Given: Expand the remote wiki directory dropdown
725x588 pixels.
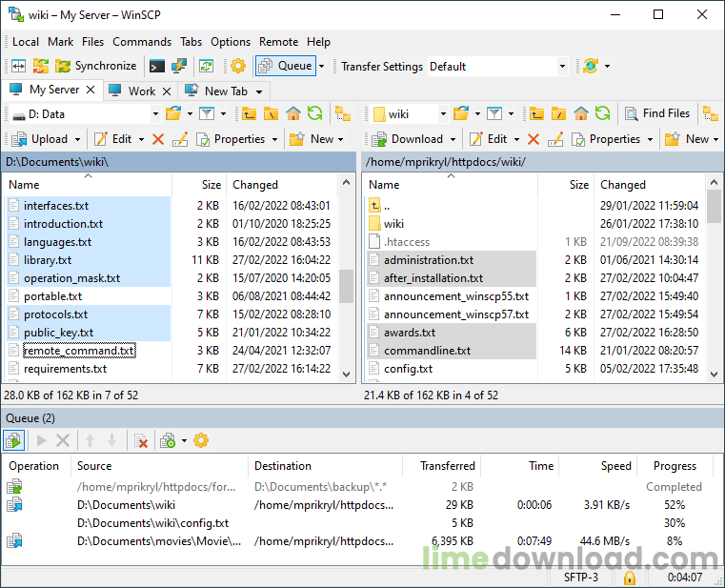Looking at the screenshot, I should [x=442, y=113].
